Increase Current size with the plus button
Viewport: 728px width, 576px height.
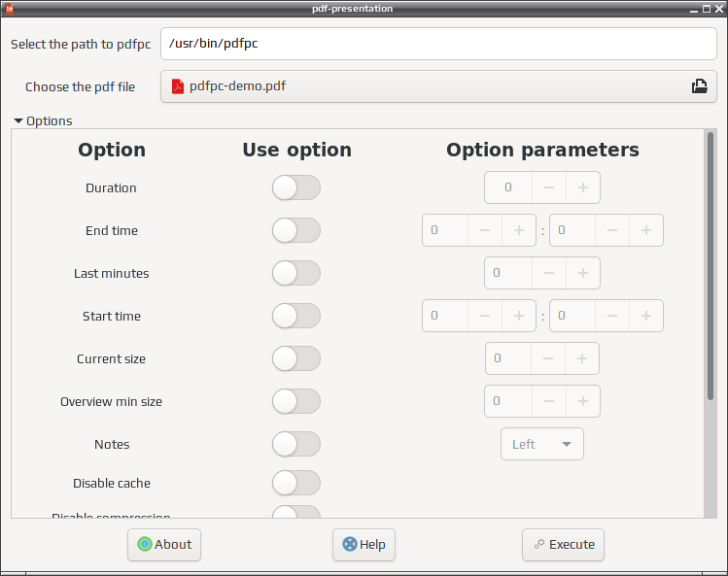coord(582,358)
